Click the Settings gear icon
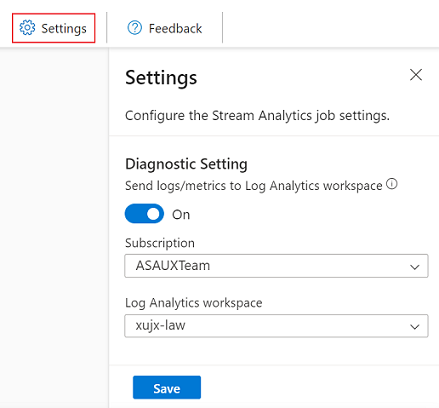Screen dimensions: 439x408 point(27,28)
